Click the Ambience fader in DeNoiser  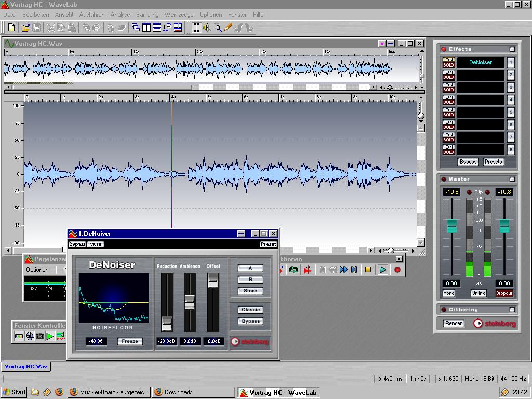[190, 302]
